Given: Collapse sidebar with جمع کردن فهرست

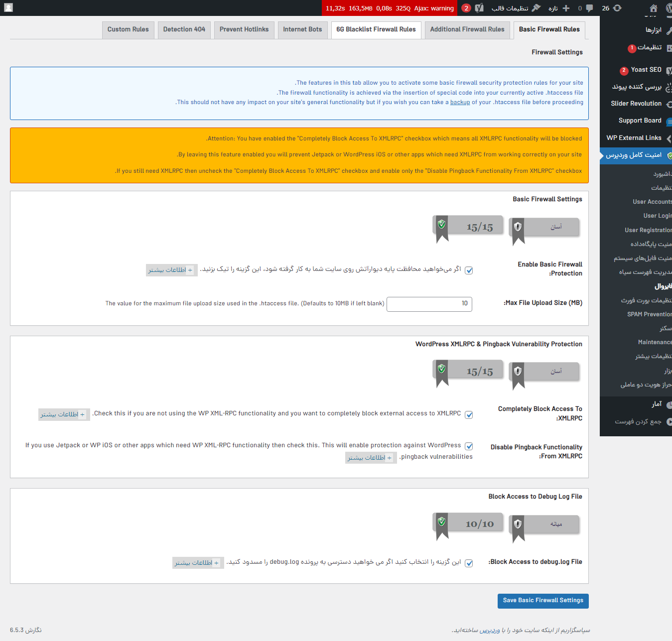Looking at the screenshot, I should pos(638,422).
